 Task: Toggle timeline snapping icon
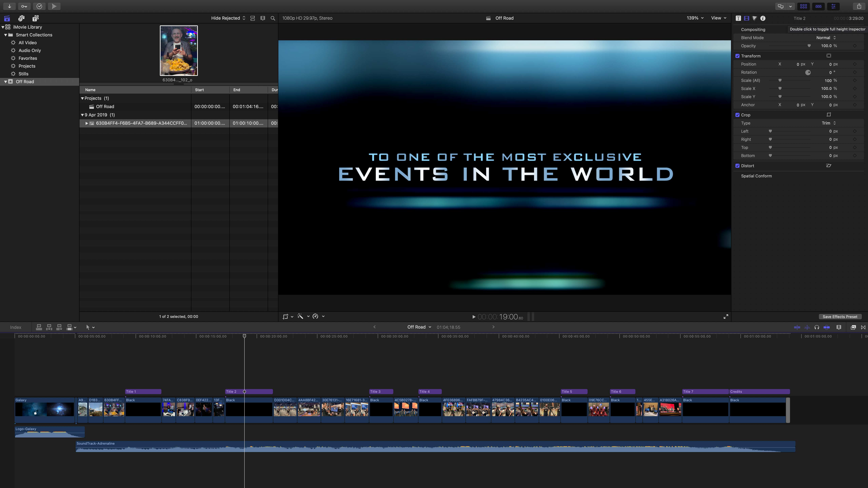(827, 327)
